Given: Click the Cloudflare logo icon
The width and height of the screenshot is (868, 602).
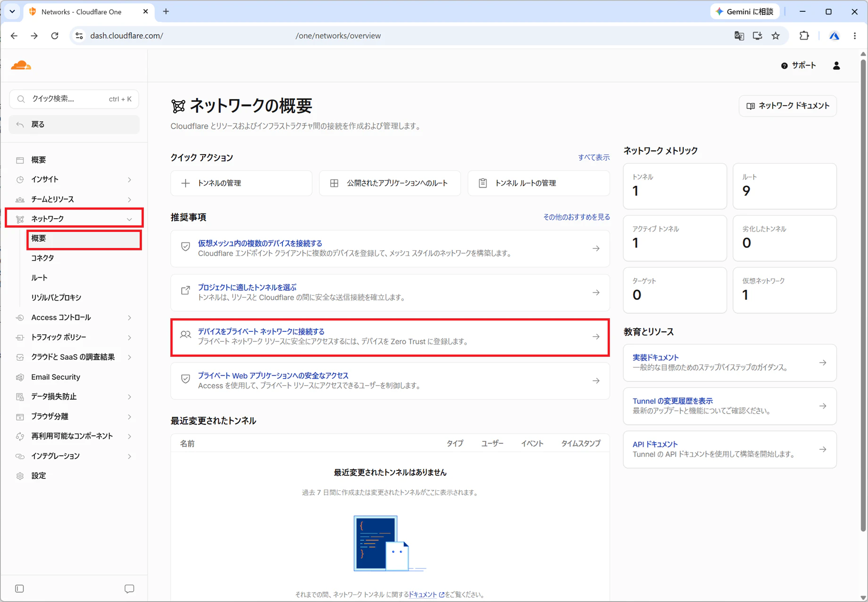Looking at the screenshot, I should (21, 65).
